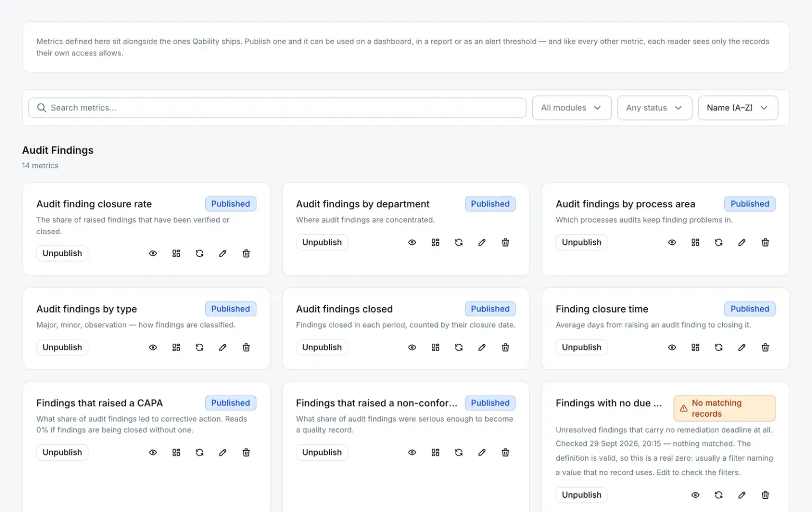This screenshot has height=512, width=812.
Task: Refresh the Findings that raised a non-conformance metric
Action: click(x=459, y=452)
